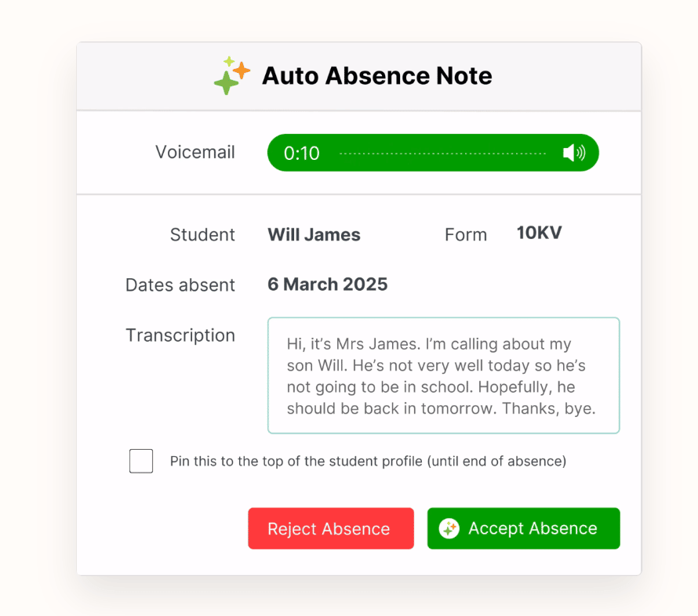Click the Voicemail label
The width and height of the screenshot is (698, 616).
point(194,152)
